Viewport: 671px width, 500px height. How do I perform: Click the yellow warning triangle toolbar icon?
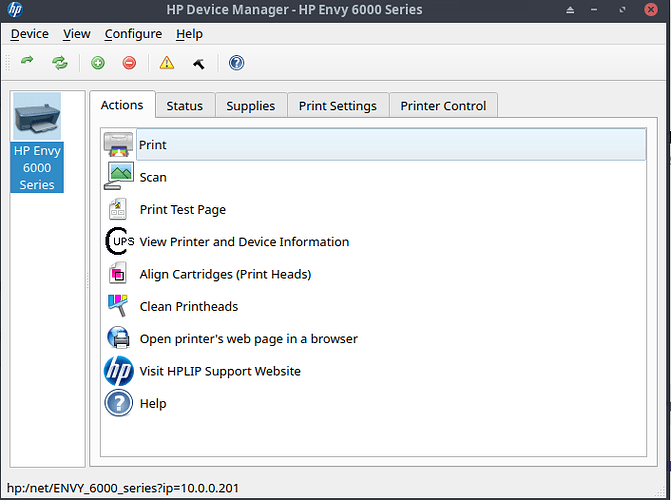166,63
